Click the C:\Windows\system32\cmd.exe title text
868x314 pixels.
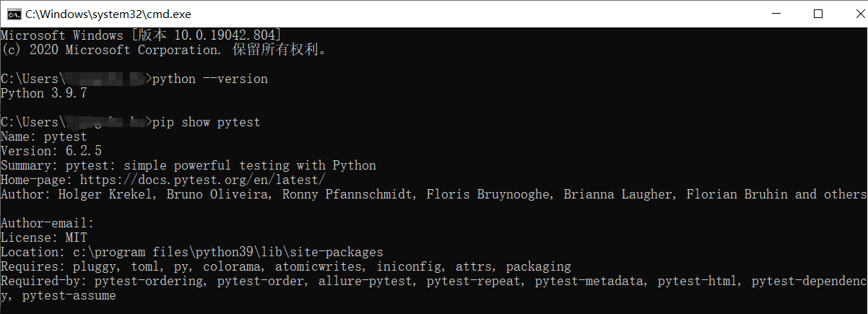click(107, 13)
